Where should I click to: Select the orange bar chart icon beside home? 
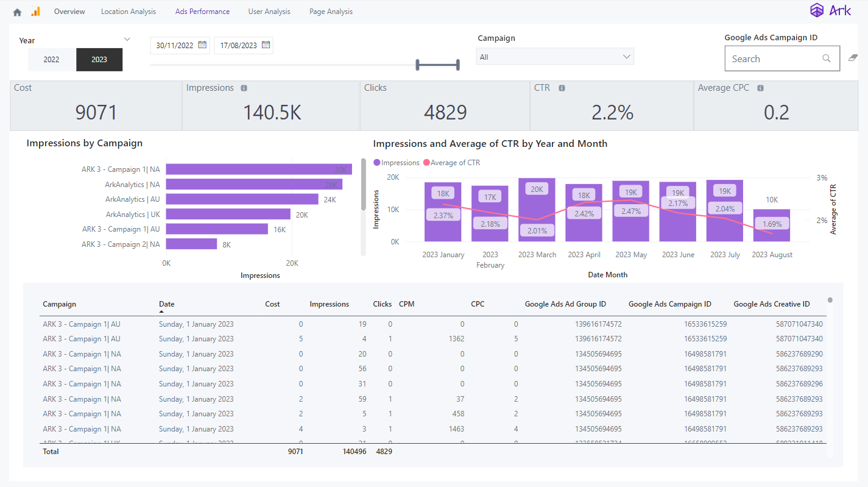click(x=35, y=11)
